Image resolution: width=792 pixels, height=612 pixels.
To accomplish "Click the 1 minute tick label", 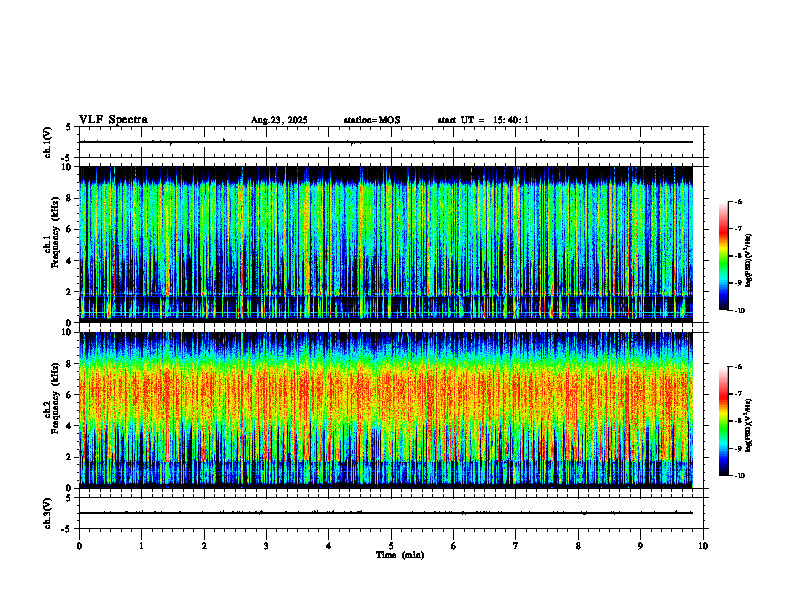I will tap(141, 546).
